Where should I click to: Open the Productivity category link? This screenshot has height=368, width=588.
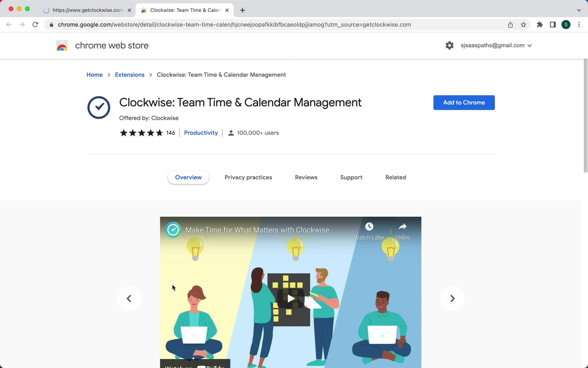pyautogui.click(x=201, y=133)
